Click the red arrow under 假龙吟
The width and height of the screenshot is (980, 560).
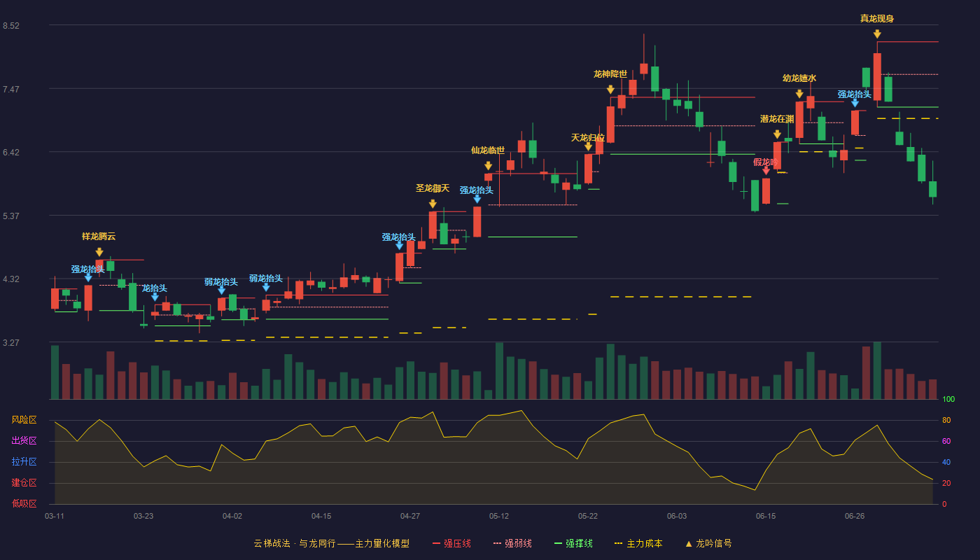[x=766, y=170]
